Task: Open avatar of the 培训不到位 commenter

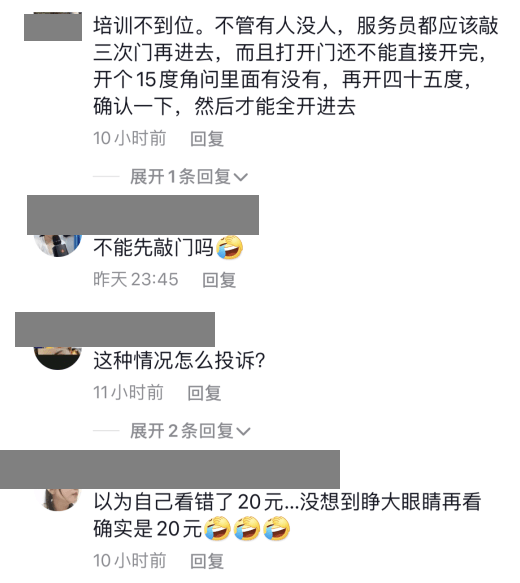Action: click(53, 26)
